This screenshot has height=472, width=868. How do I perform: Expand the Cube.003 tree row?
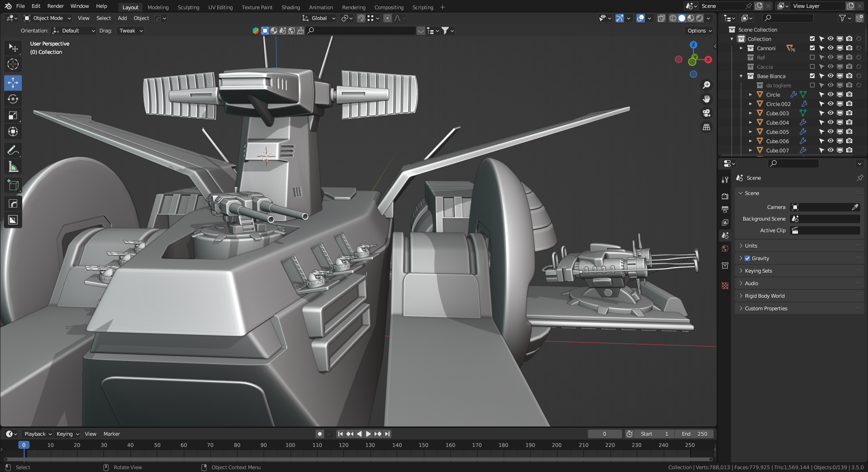[x=750, y=113]
